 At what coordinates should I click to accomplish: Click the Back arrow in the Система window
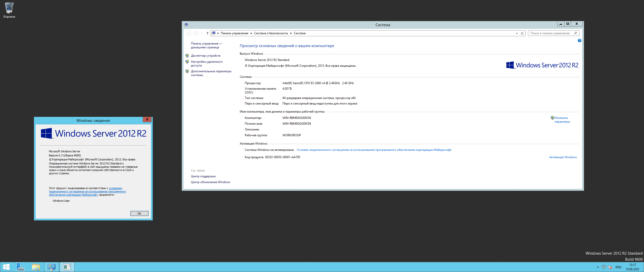[188, 33]
